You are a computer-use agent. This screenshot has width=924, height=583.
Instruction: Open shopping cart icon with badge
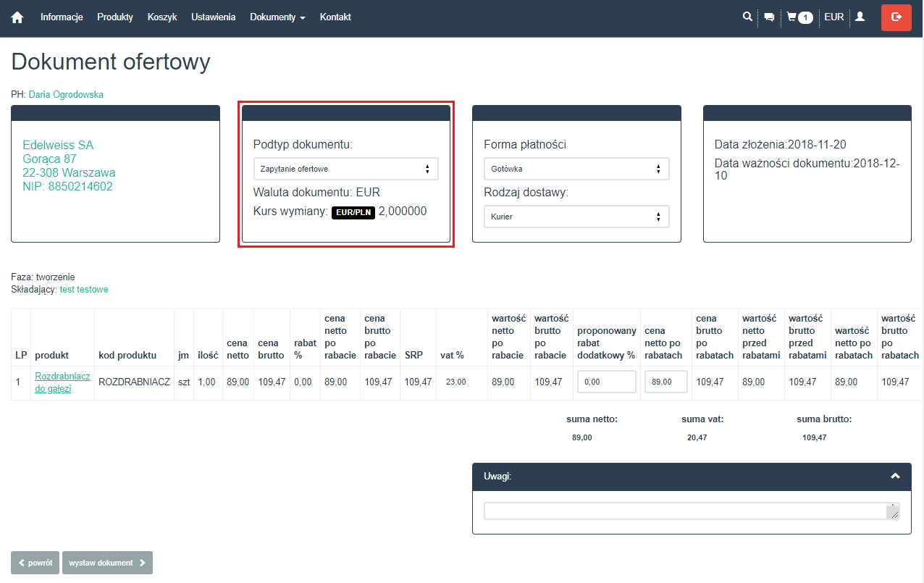click(x=799, y=17)
